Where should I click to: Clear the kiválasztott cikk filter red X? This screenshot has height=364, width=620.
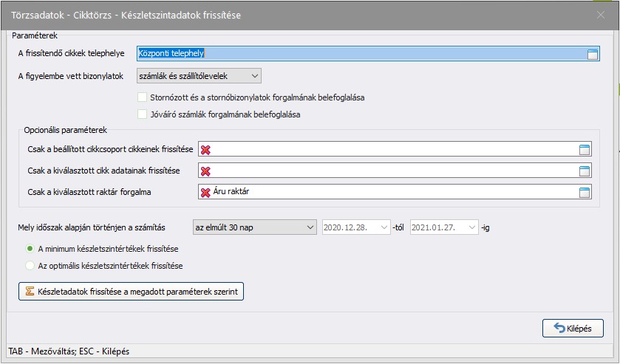click(205, 171)
